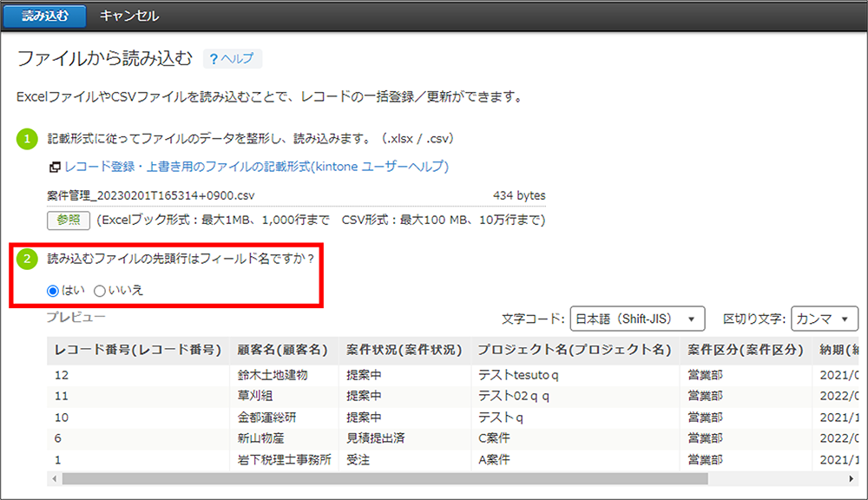Screen dimensions: 868x500
Task: Click the 案件状況 column header
Action: point(404,350)
